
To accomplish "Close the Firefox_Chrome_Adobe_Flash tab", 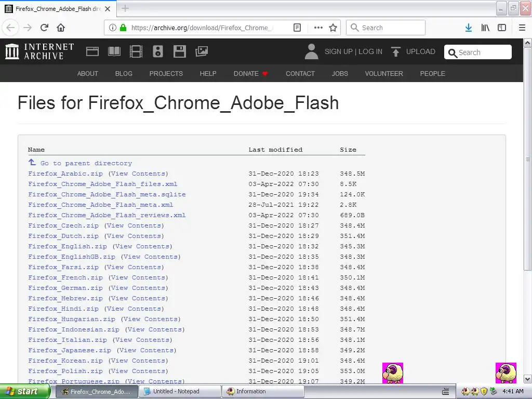I will coord(108,9).
